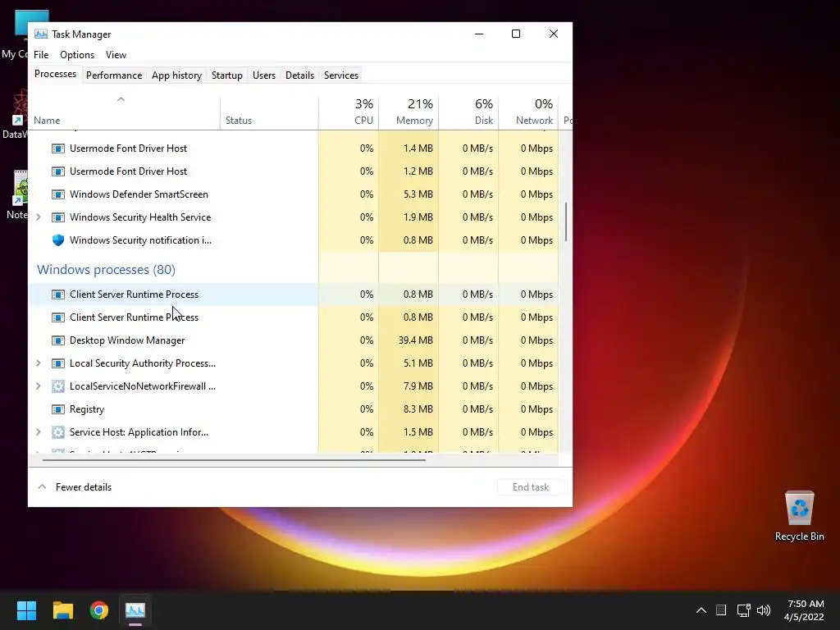Switch to the Services tab
Image resolution: width=840 pixels, height=630 pixels.
(341, 75)
